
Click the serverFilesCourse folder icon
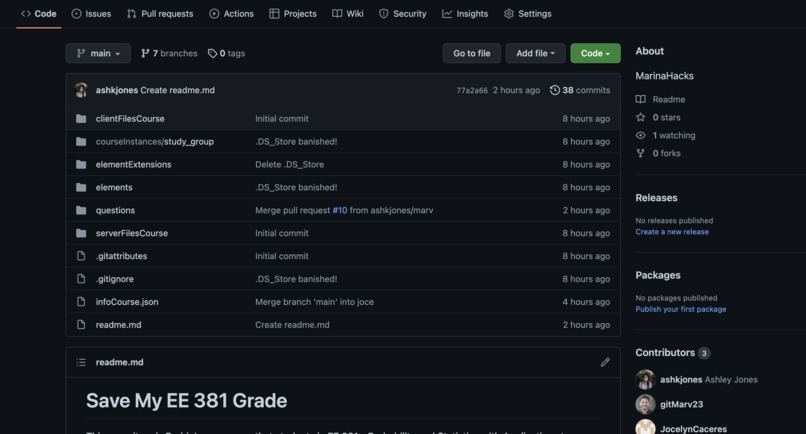[81, 233]
